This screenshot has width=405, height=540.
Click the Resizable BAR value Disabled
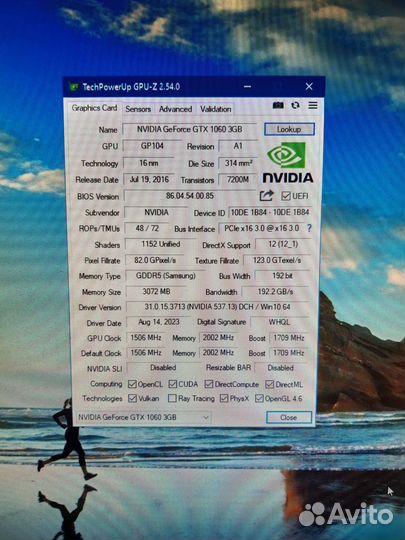click(x=281, y=368)
